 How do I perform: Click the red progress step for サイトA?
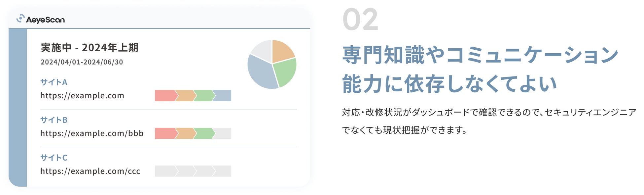(165, 96)
